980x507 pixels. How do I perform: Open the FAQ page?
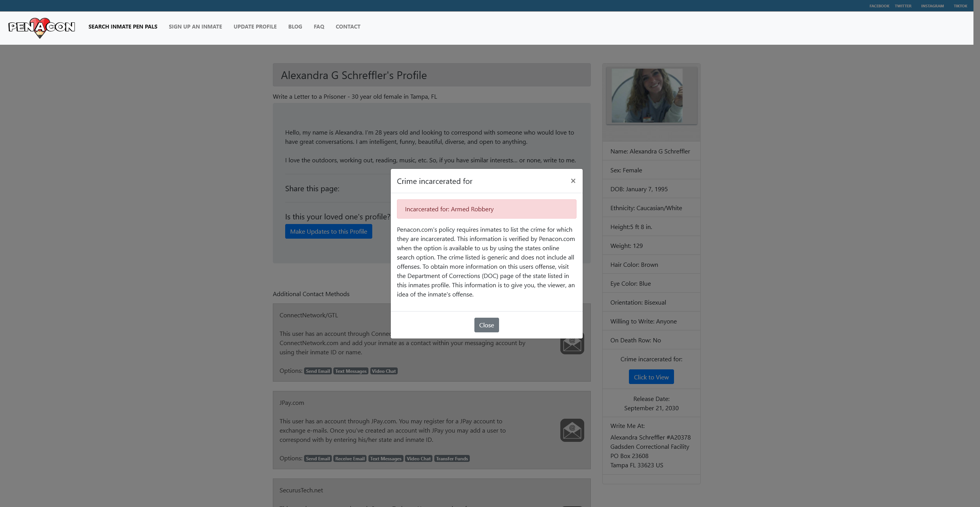tap(319, 27)
